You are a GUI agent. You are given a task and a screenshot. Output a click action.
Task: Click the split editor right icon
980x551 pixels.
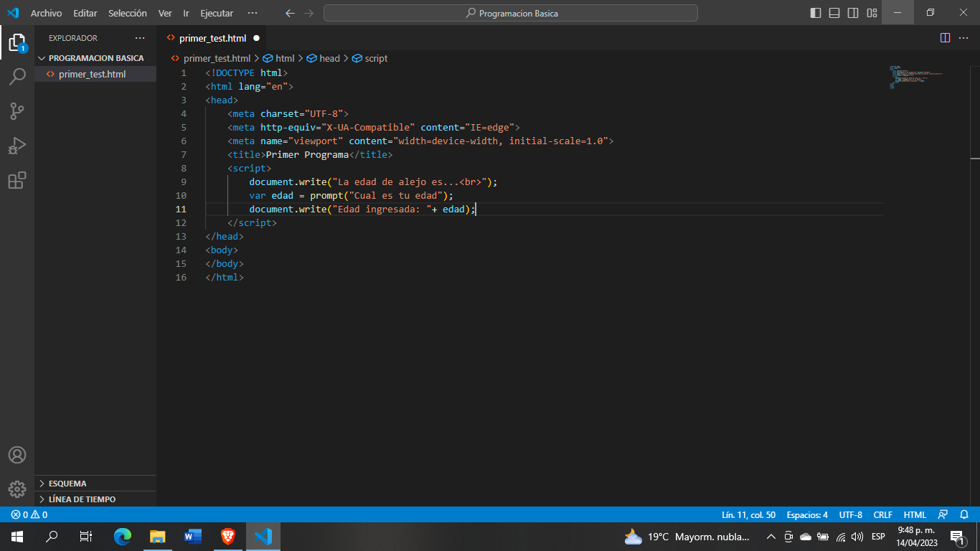tap(945, 38)
